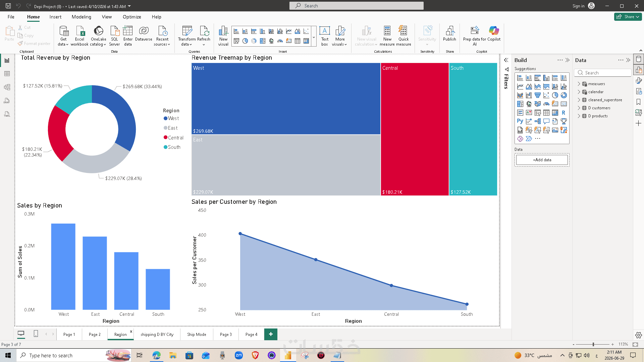
Task: Open the bookmarks pane icon on right rail
Action: 639,102
